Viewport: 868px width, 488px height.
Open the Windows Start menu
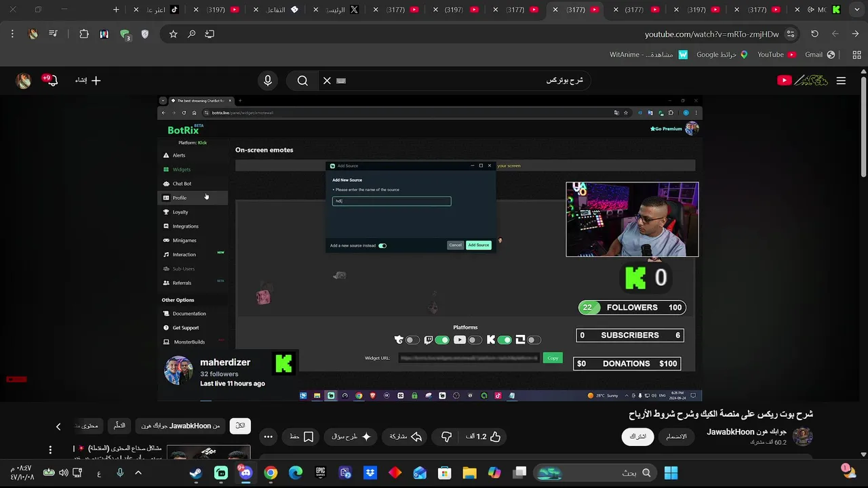point(671,473)
